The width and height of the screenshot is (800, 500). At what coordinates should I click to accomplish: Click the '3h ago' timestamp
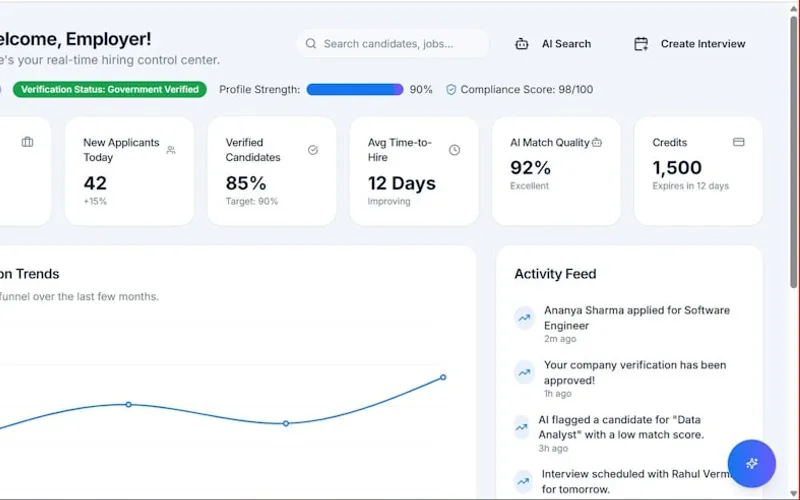(553, 448)
